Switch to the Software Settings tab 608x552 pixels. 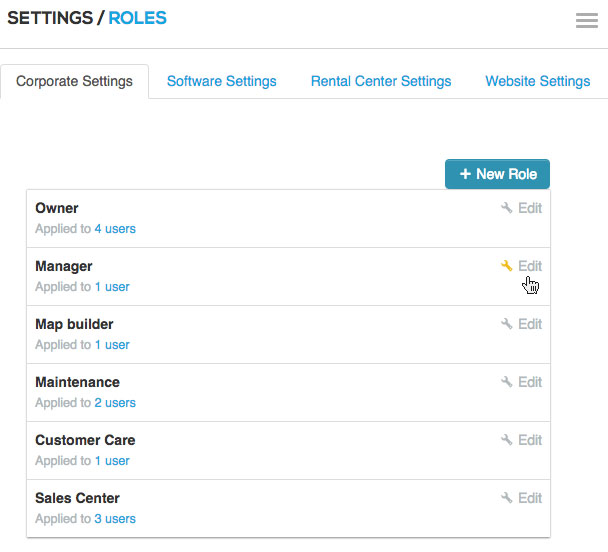221,81
